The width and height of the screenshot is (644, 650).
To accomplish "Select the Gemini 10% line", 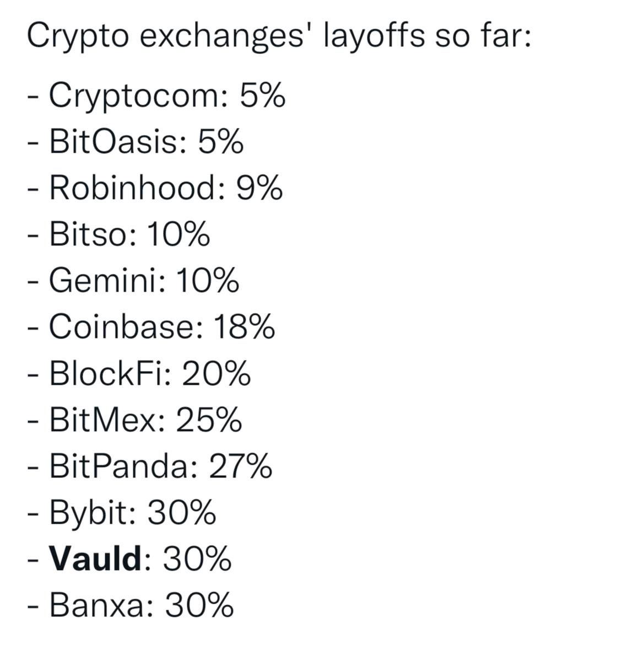I will pyautogui.click(x=133, y=281).
